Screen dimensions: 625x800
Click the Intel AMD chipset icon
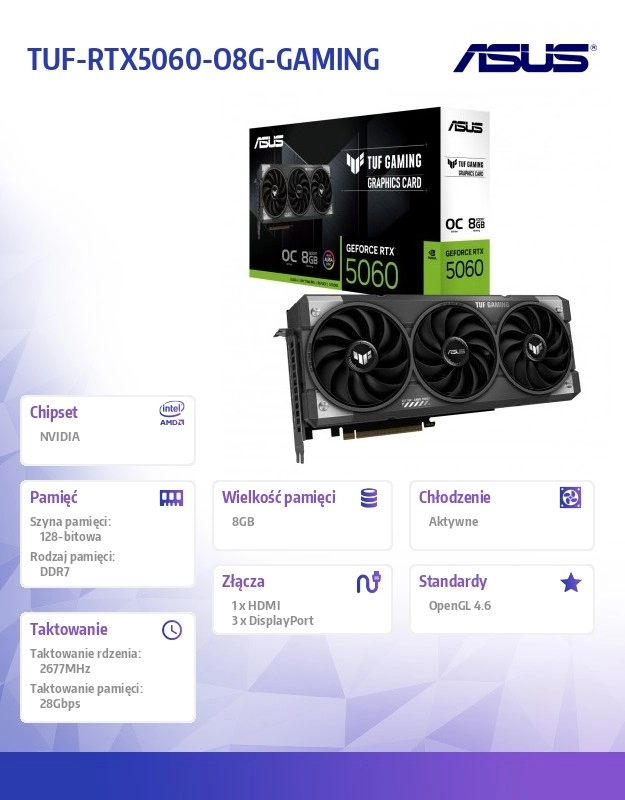[172, 414]
